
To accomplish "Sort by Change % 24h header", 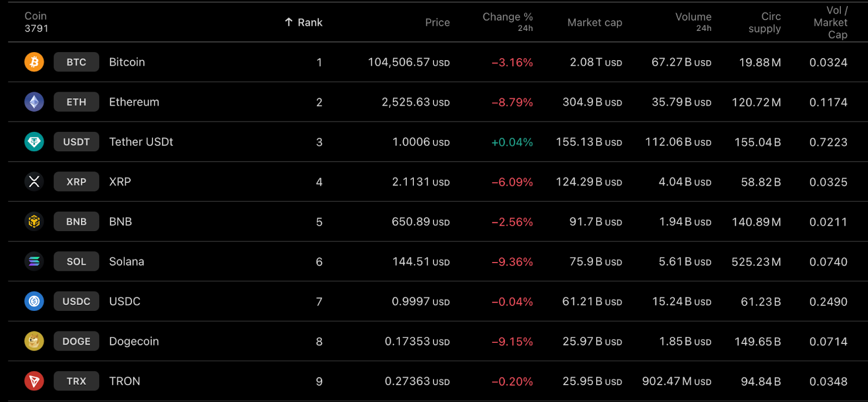I will tap(508, 22).
